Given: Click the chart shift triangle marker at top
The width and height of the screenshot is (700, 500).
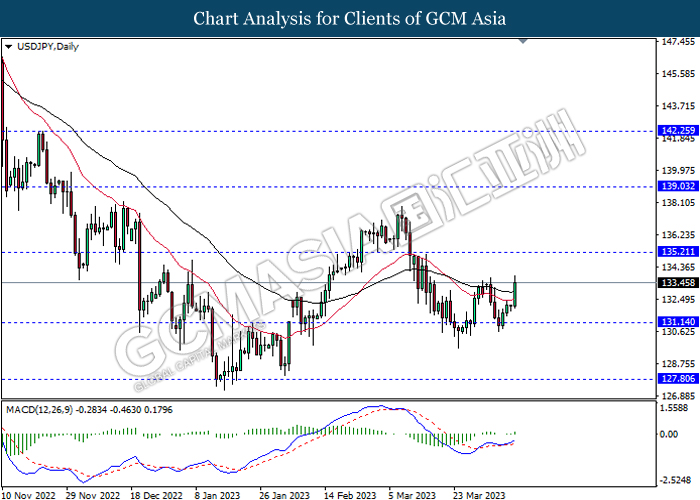Looking at the screenshot, I should pyautogui.click(x=523, y=41).
